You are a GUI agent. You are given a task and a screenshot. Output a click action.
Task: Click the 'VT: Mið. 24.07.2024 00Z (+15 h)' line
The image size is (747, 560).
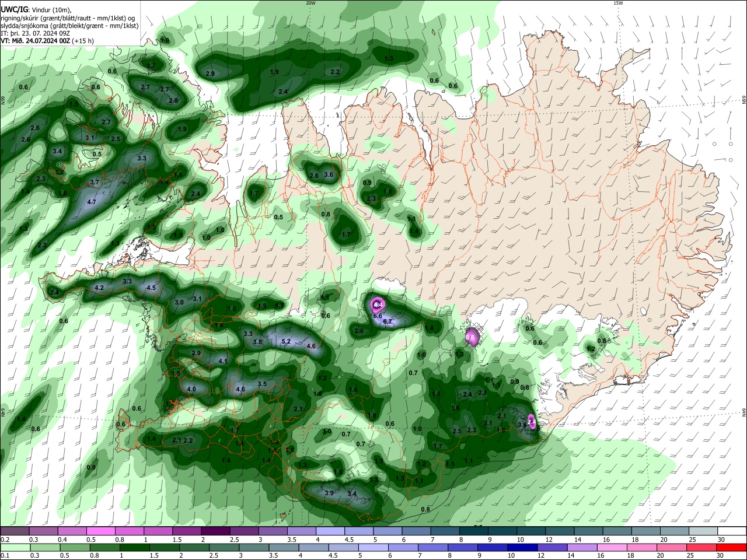click(x=47, y=41)
